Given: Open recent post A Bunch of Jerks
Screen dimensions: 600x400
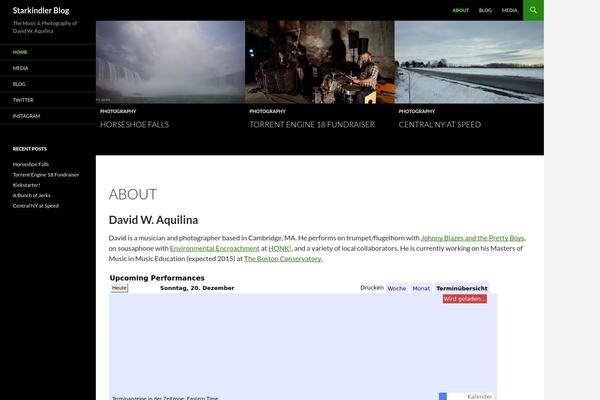Looking at the screenshot, I should point(31,195).
